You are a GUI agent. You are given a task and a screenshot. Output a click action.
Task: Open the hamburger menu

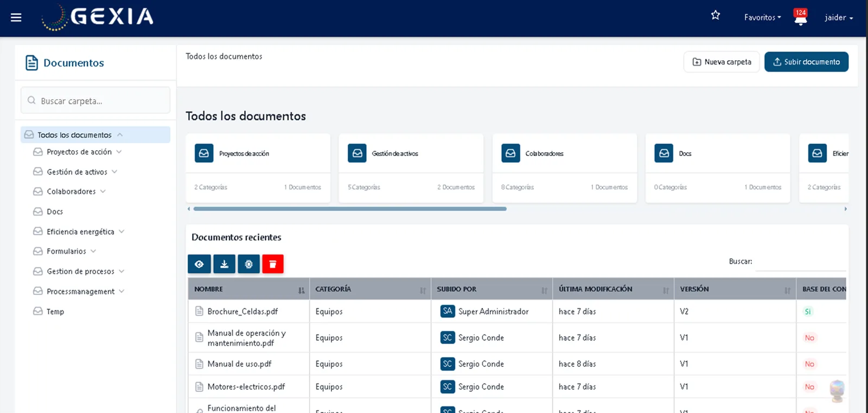click(16, 17)
